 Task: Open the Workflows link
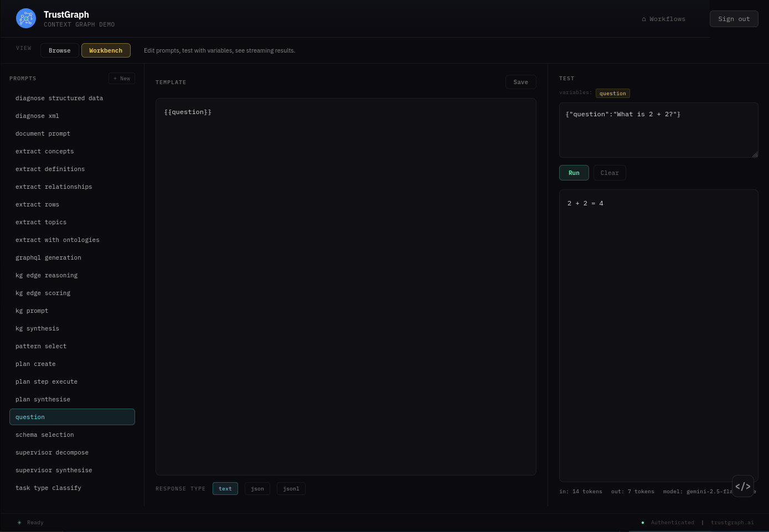click(x=663, y=19)
